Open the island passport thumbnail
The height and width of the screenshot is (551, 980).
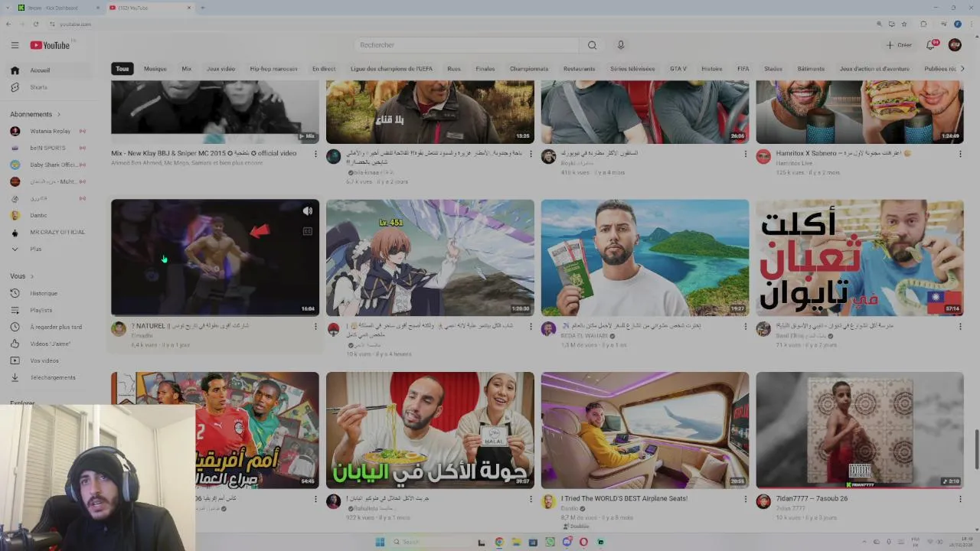pos(645,258)
